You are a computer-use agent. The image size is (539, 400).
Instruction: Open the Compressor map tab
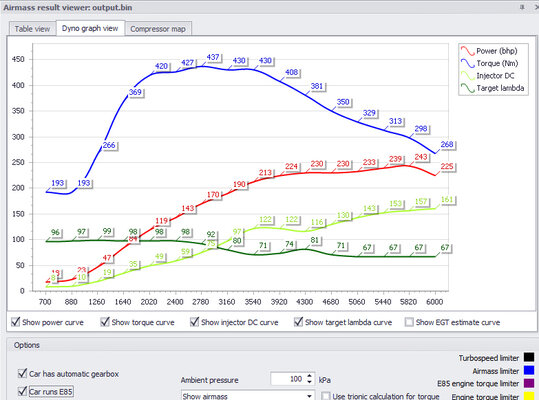tap(158, 29)
